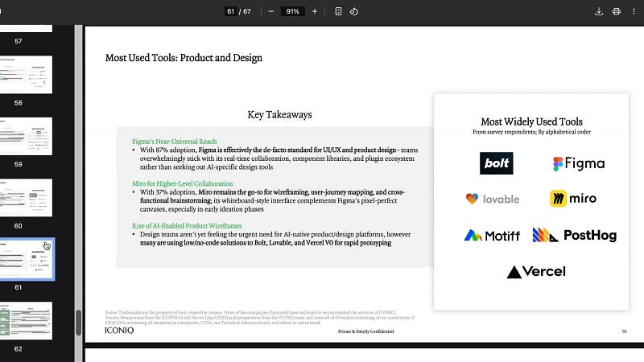Open page 60 thumbnail
The width and height of the screenshot is (644, 362).
click(x=26, y=198)
